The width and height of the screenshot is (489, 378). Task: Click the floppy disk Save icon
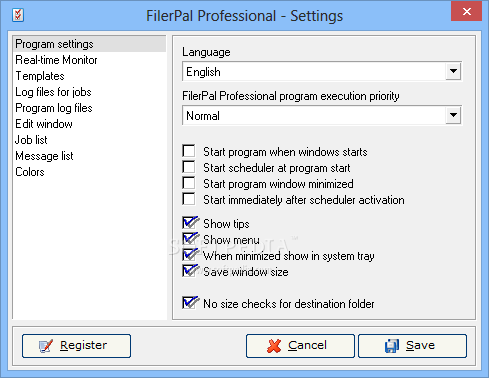tap(392, 346)
